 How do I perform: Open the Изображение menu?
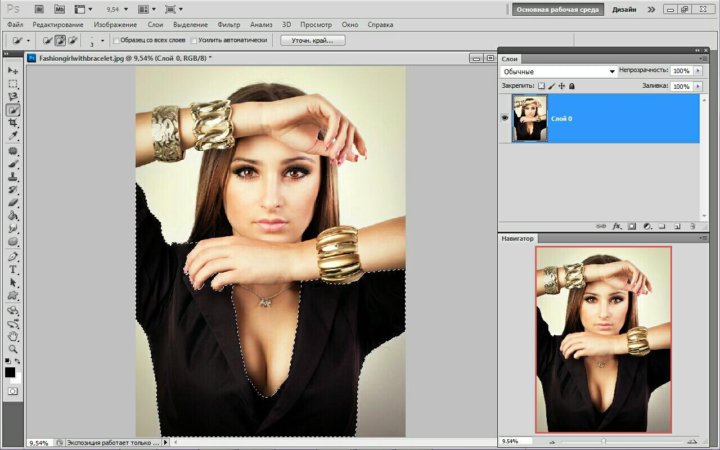coord(115,25)
